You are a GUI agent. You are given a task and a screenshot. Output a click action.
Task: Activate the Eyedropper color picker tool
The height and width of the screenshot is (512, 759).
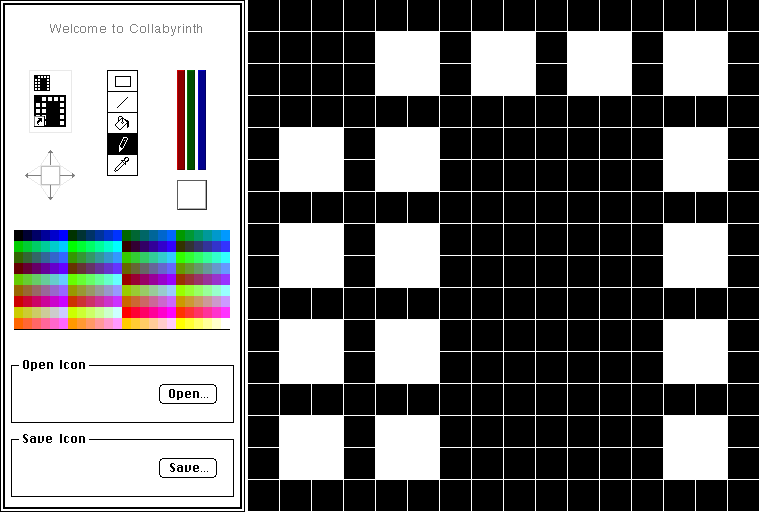tap(122, 165)
